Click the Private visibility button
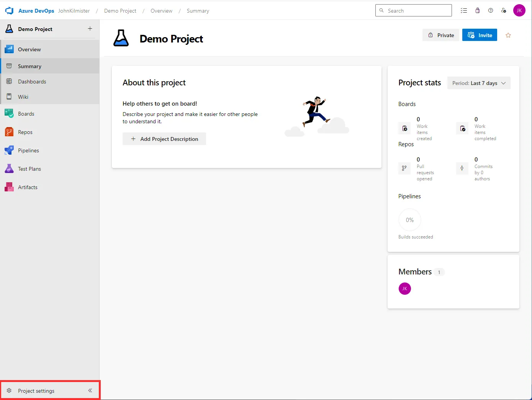 click(441, 35)
